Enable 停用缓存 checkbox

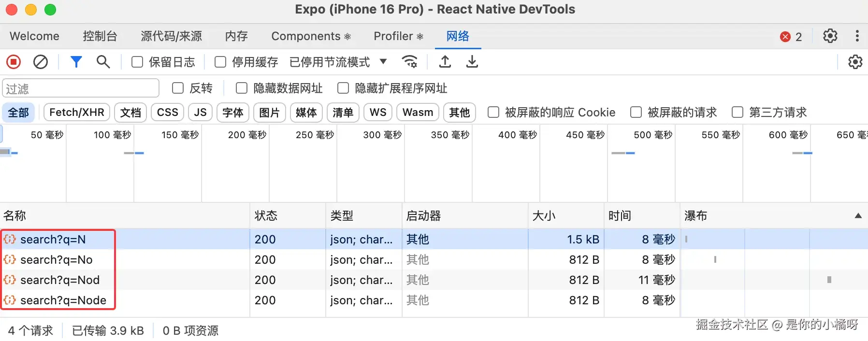[220, 62]
